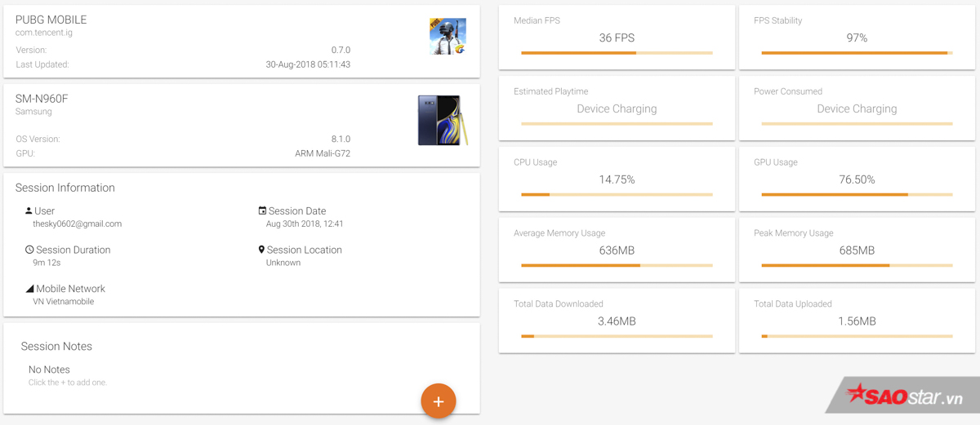Click the GPU Usage progress bar

pos(857,195)
